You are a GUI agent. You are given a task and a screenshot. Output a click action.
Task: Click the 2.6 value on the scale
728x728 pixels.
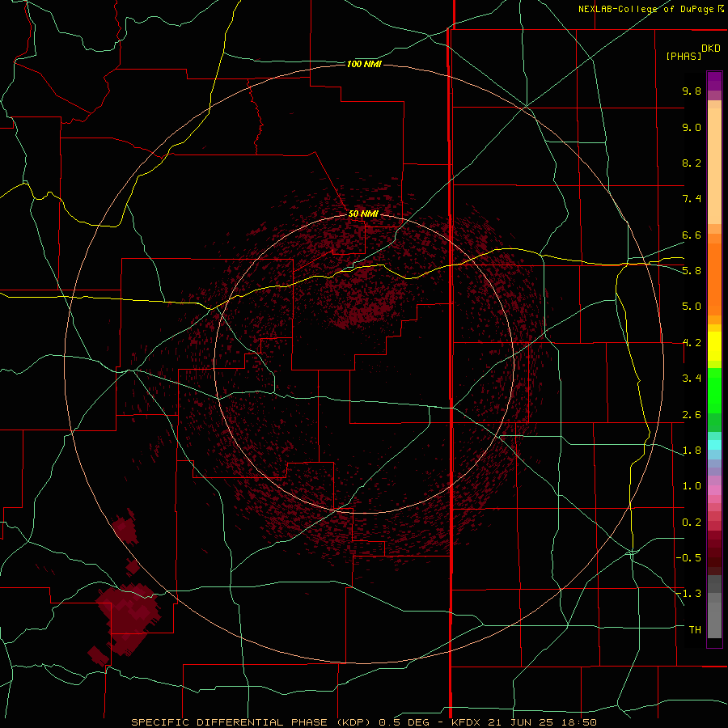click(x=692, y=415)
